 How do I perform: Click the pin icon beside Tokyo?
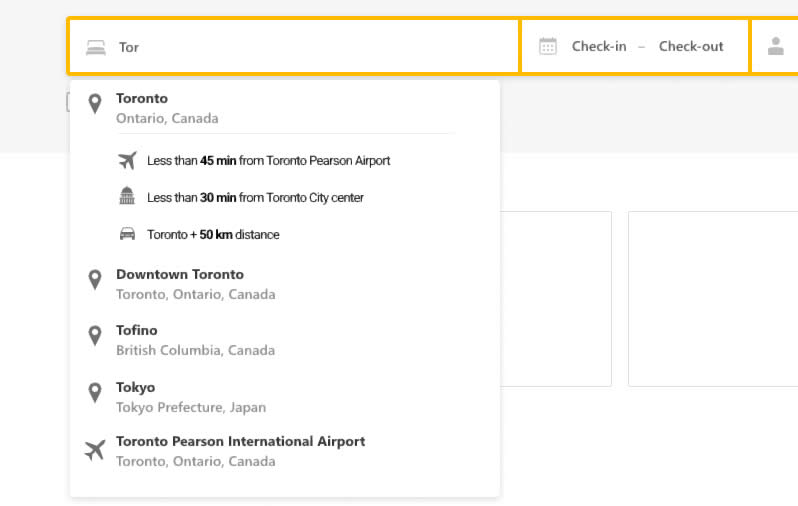click(x=95, y=393)
